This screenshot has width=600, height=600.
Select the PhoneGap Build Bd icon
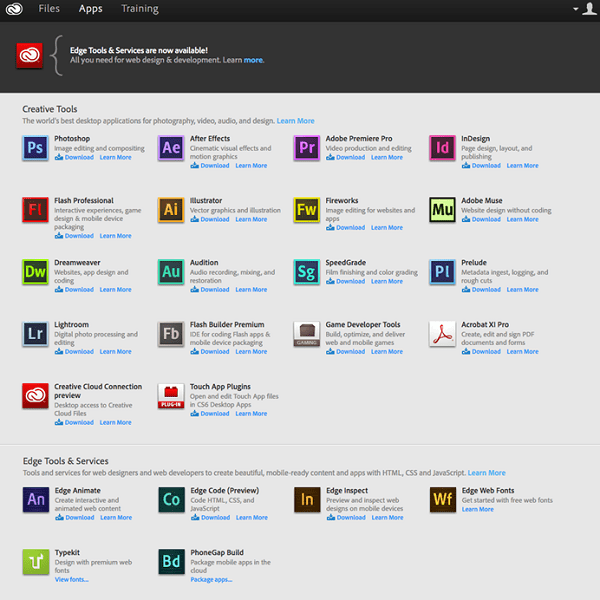point(171,562)
